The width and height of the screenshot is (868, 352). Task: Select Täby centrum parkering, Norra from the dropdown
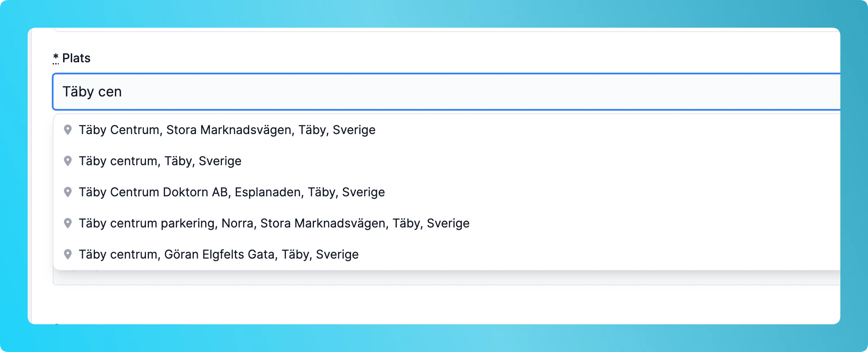click(x=274, y=224)
